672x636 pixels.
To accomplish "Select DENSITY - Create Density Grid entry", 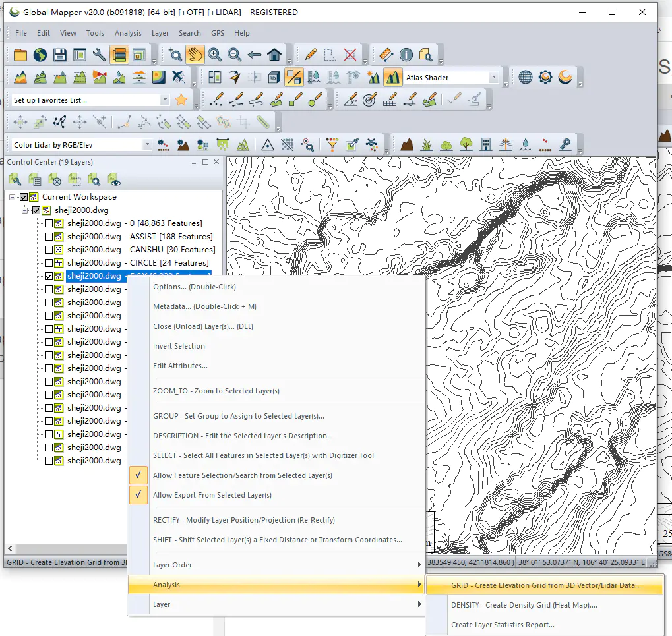I will [524, 605].
